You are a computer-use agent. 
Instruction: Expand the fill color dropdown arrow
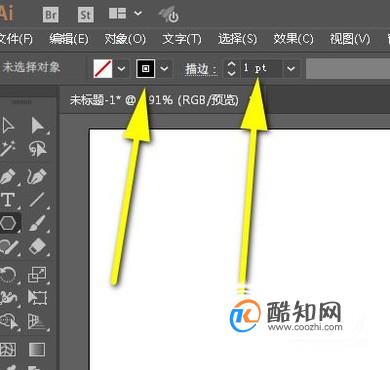[122, 69]
